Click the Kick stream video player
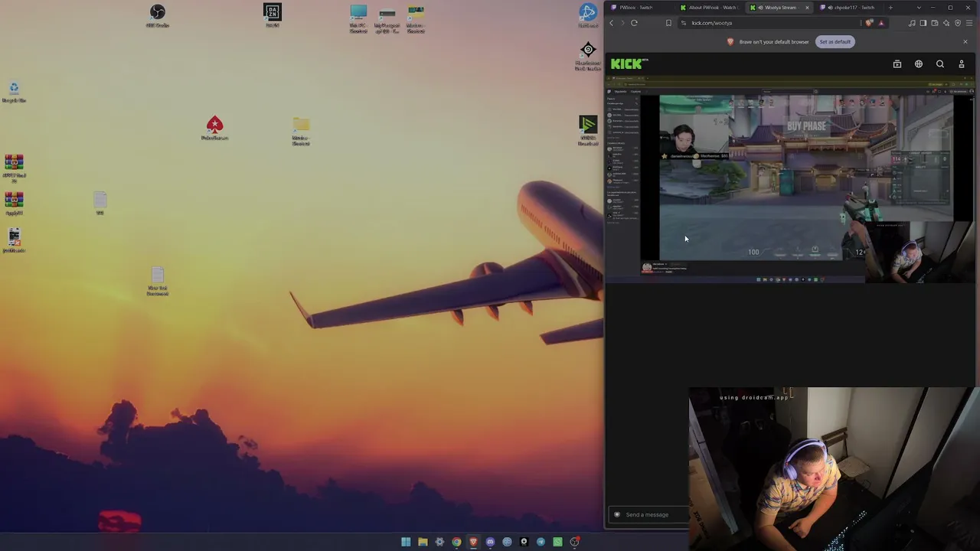This screenshot has height=551, width=980. coord(790,181)
